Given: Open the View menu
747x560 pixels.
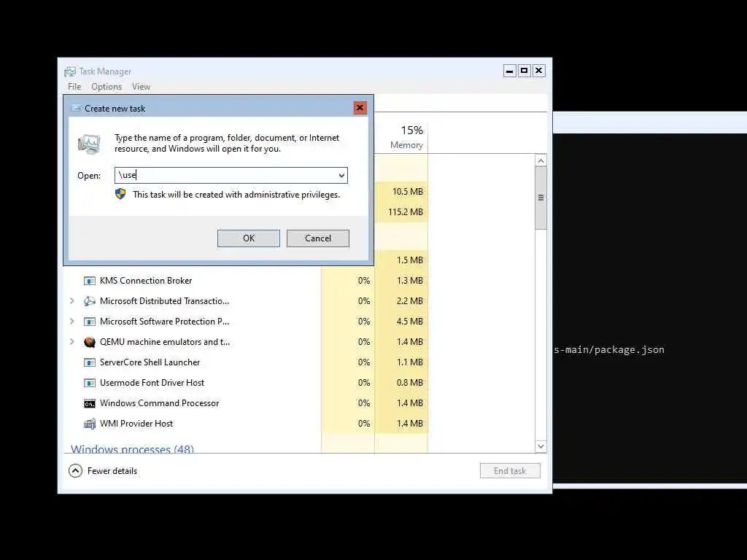Looking at the screenshot, I should tap(141, 87).
